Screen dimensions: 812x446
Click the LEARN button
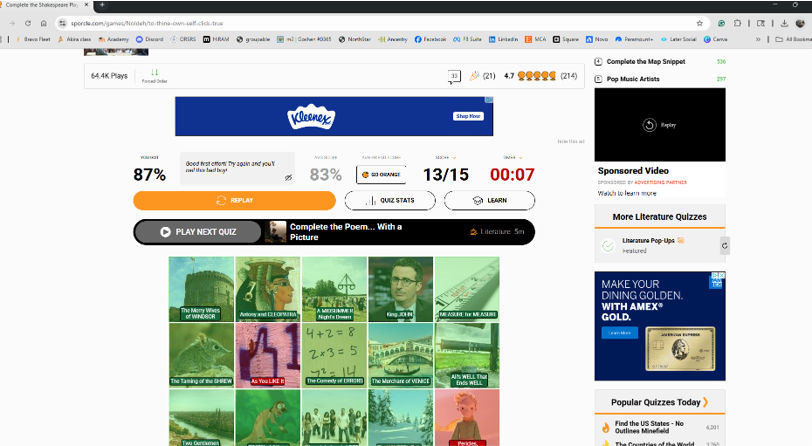click(489, 200)
